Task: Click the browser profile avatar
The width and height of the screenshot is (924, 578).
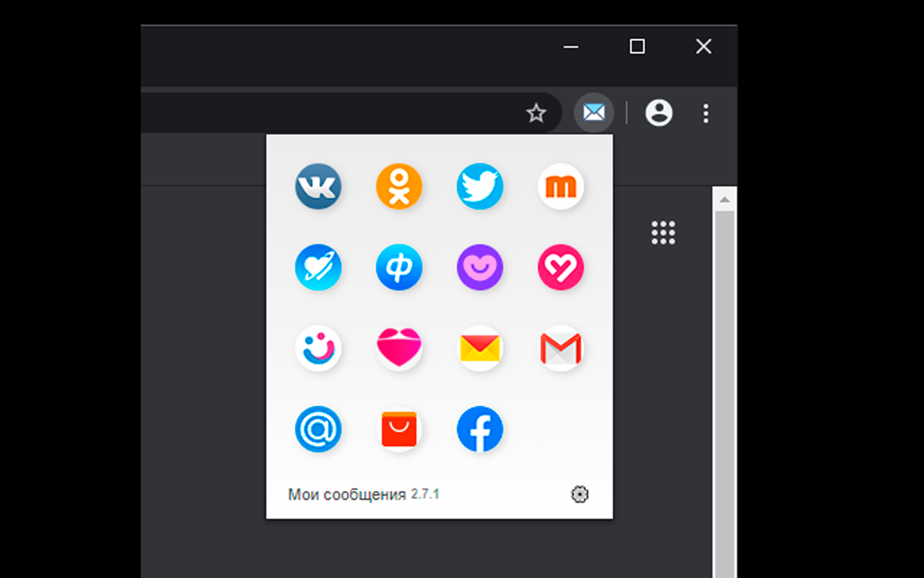Action: click(658, 113)
